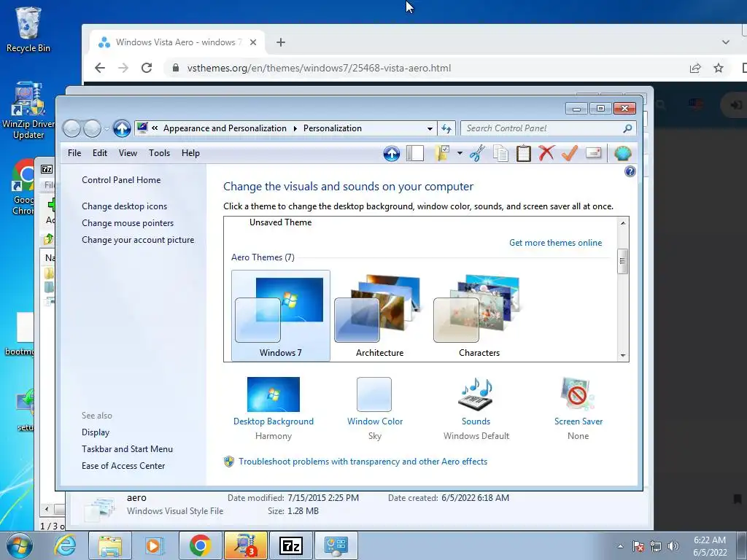Click Chrome's Back arrow
Screen dimensions: 747x560
pyautogui.click(x=99, y=68)
